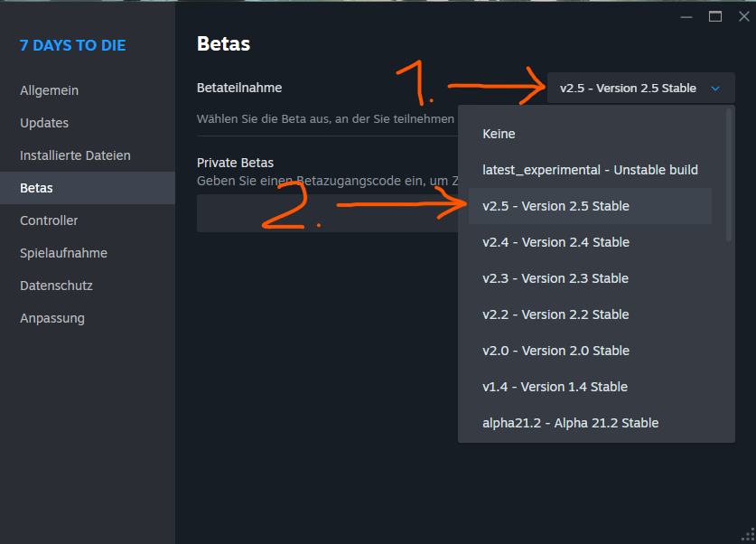This screenshot has width=756, height=544.
Task: Open the Datenschutz tab
Action: [56, 286]
